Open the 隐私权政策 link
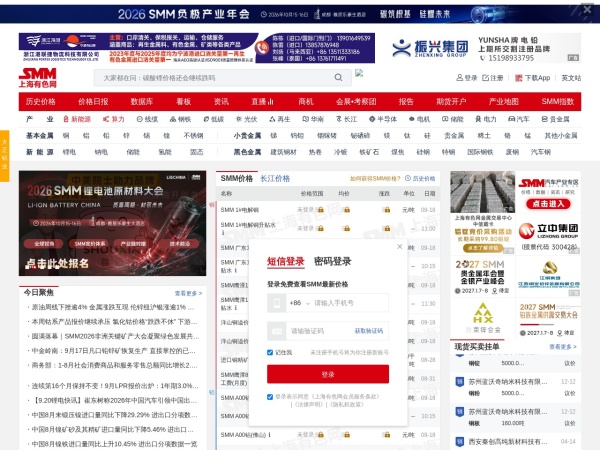This screenshot has height=450, width=600. point(347,404)
